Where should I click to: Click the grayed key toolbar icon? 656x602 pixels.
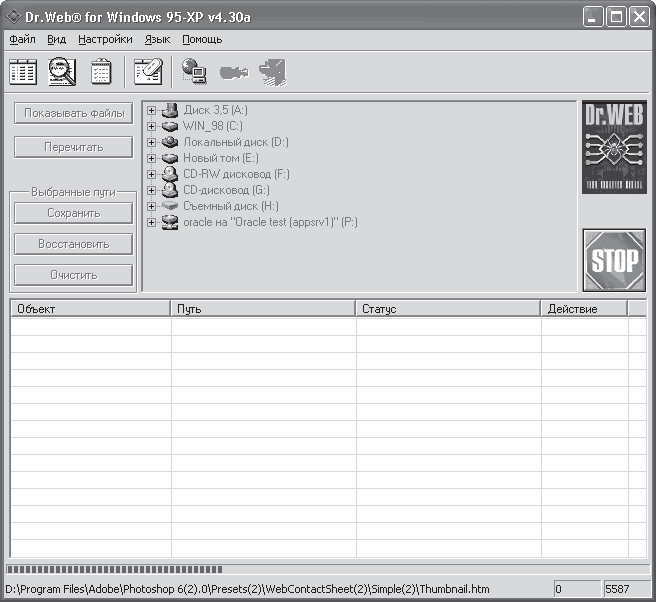pos(234,73)
